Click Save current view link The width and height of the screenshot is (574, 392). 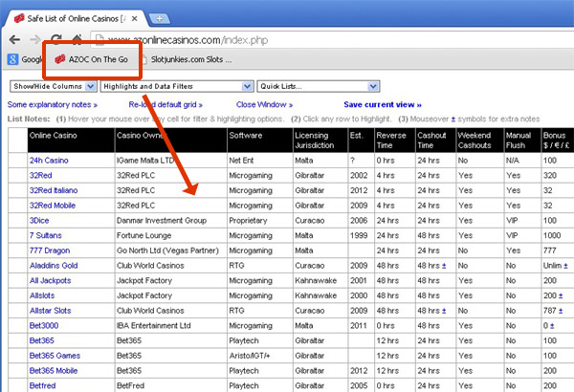[x=383, y=104]
